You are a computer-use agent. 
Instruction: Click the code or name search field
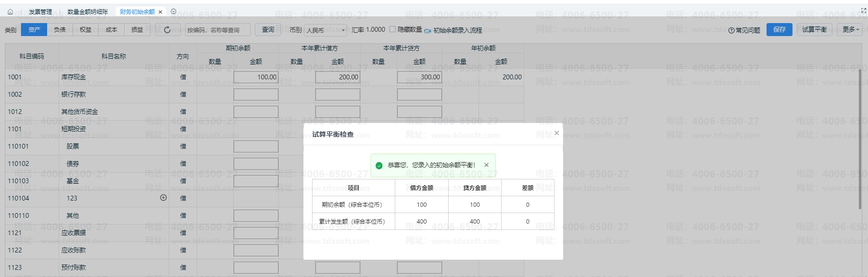tap(217, 30)
